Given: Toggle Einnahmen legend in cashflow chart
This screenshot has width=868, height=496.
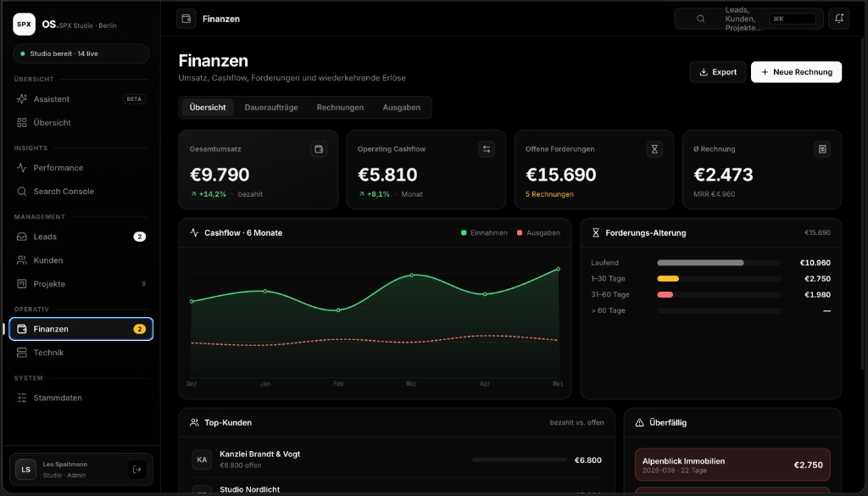Looking at the screenshot, I should [484, 233].
